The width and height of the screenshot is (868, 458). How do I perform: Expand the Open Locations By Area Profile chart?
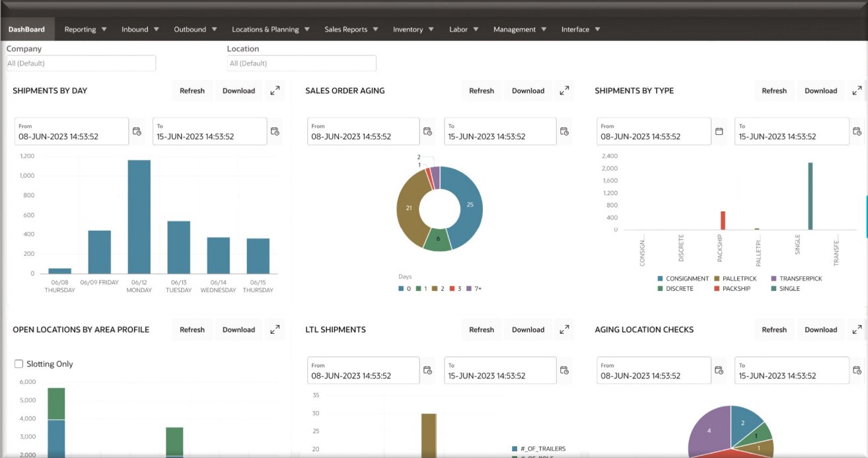click(x=275, y=330)
